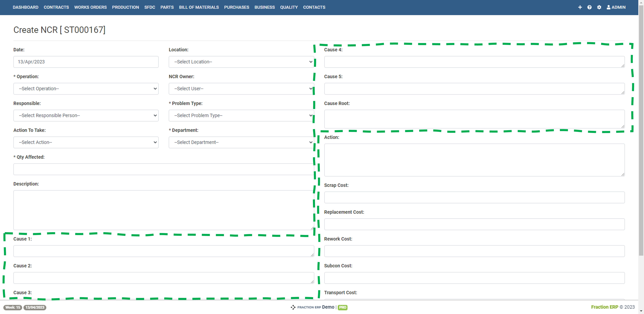
Task: Expand the Select Operation dropdown
Action: click(86, 89)
